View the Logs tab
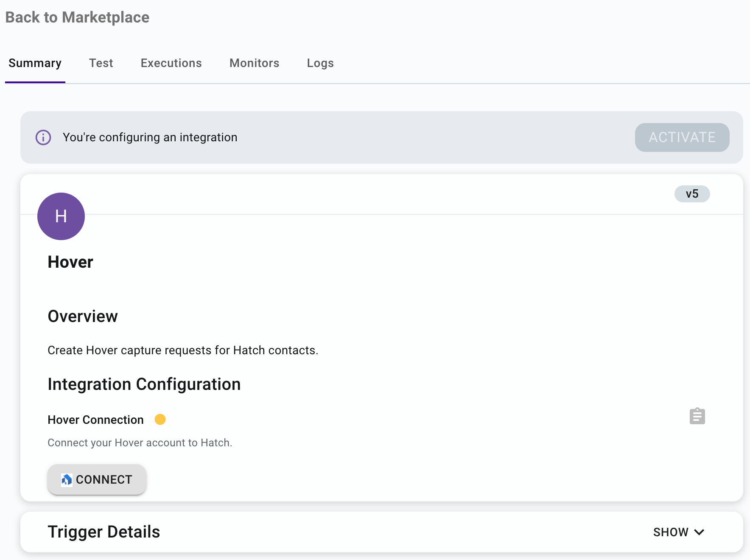 pos(320,63)
